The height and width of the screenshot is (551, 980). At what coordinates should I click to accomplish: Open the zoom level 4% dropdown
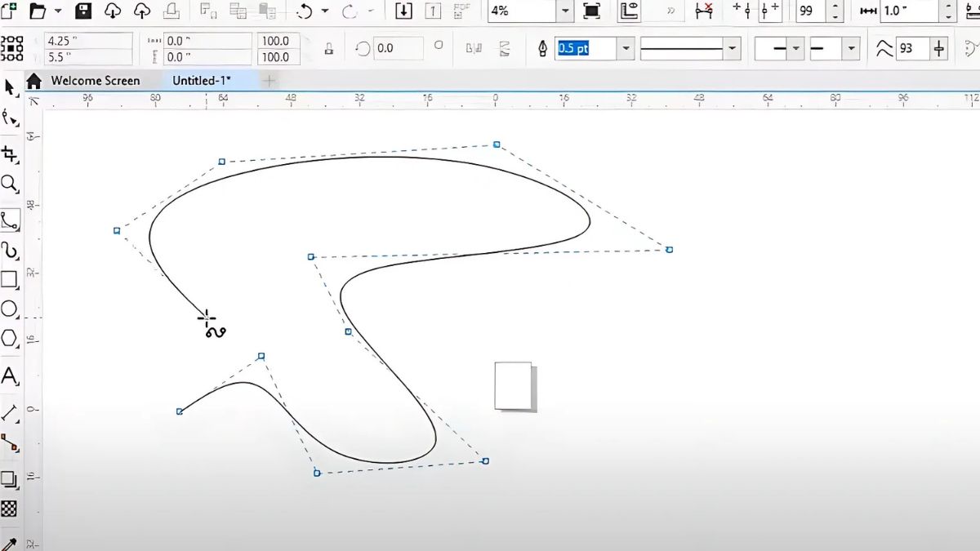[x=566, y=11]
